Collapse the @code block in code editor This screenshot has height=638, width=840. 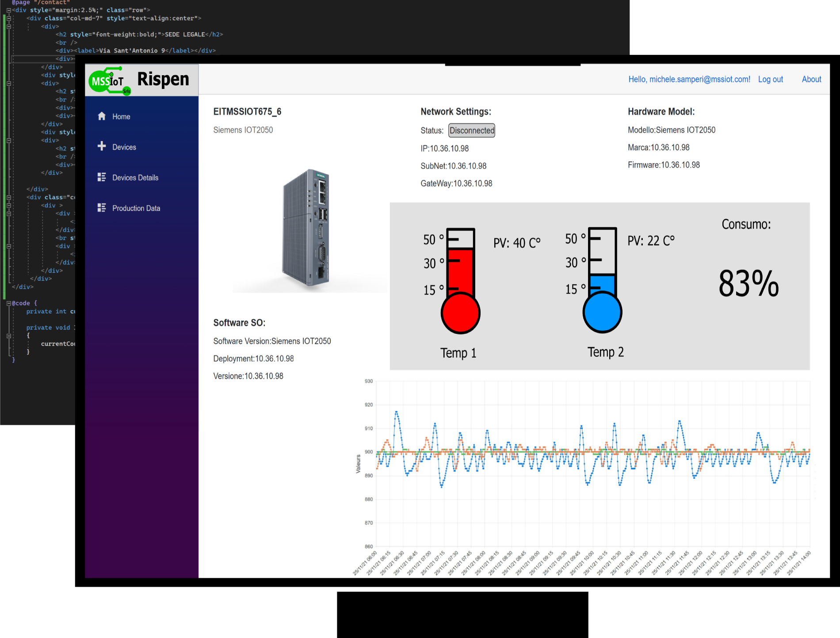tap(8, 303)
